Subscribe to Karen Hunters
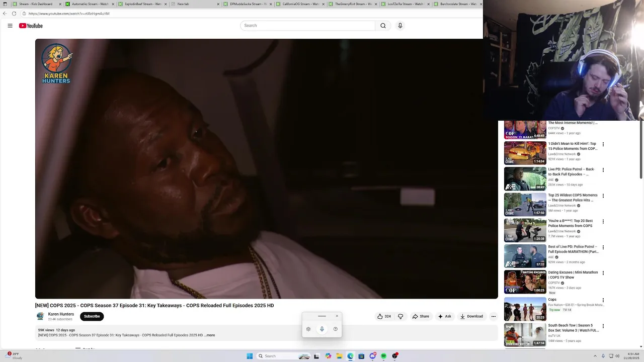This screenshot has height=362, width=644. pyautogui.click(x=92, y=316)
